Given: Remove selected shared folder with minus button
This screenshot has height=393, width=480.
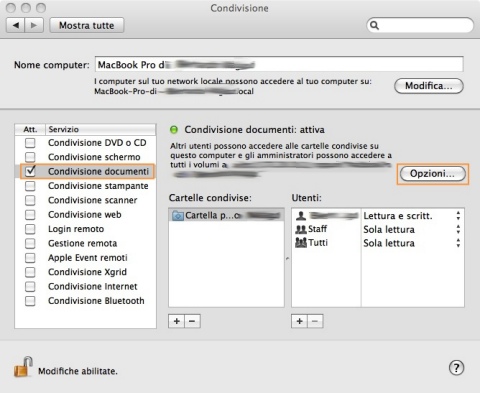Looking at the screenshot, I should [192, 321].
